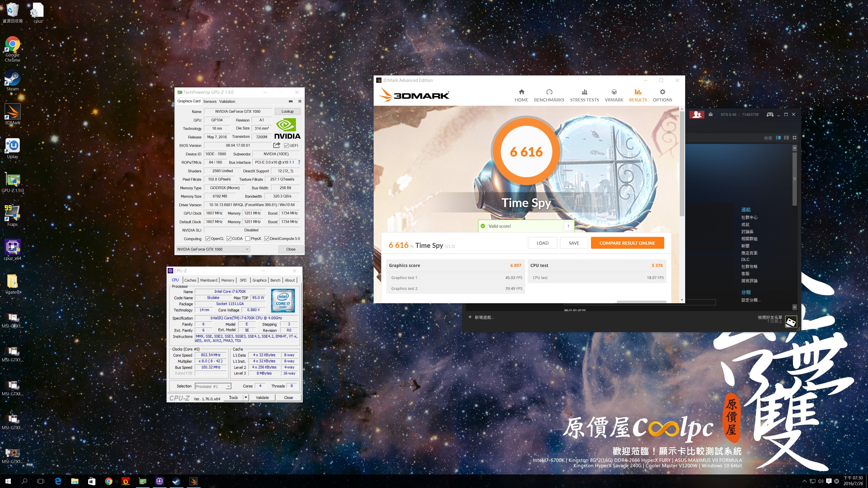Click the BIOS export share icon in GPU-Z
The height and width of the screenshot is (488, 868).
click(x=277, y=145)
